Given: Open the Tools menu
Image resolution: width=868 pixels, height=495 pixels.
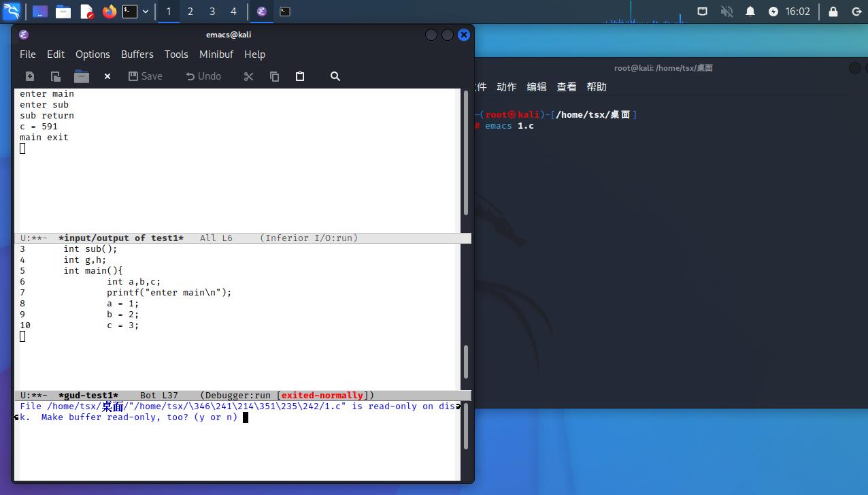Looking at the screenshot, I should 176,54.
